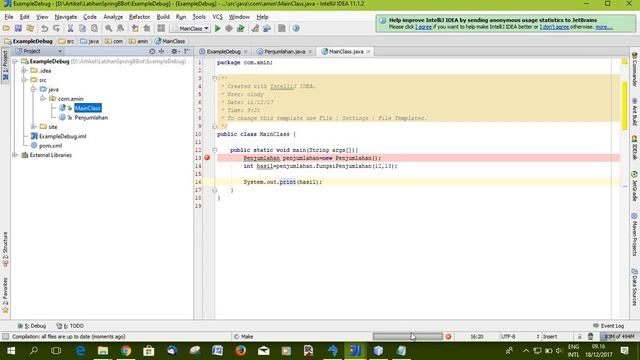This screenshot has width=640, height=360.
Task: Click the Make progress bar
Action: [407, 336]
